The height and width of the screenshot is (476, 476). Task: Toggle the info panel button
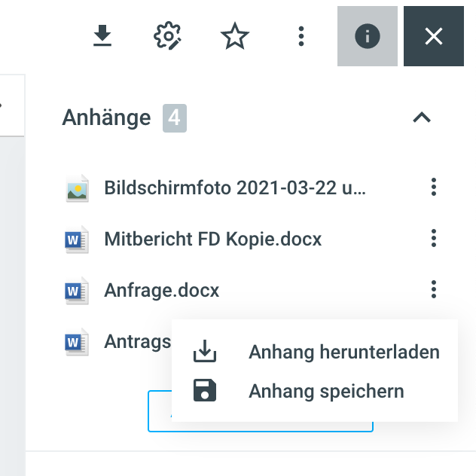tap(367, 36)
